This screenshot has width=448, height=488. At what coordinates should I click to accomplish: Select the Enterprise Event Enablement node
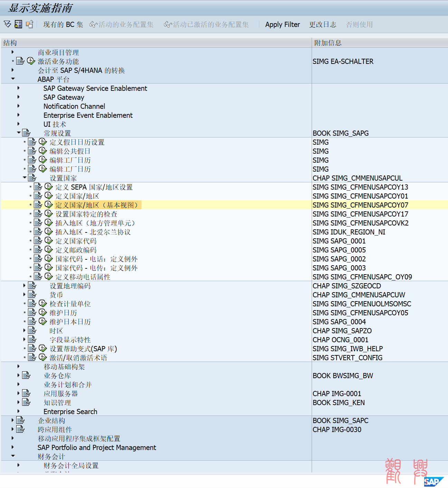tap(88, 115)
